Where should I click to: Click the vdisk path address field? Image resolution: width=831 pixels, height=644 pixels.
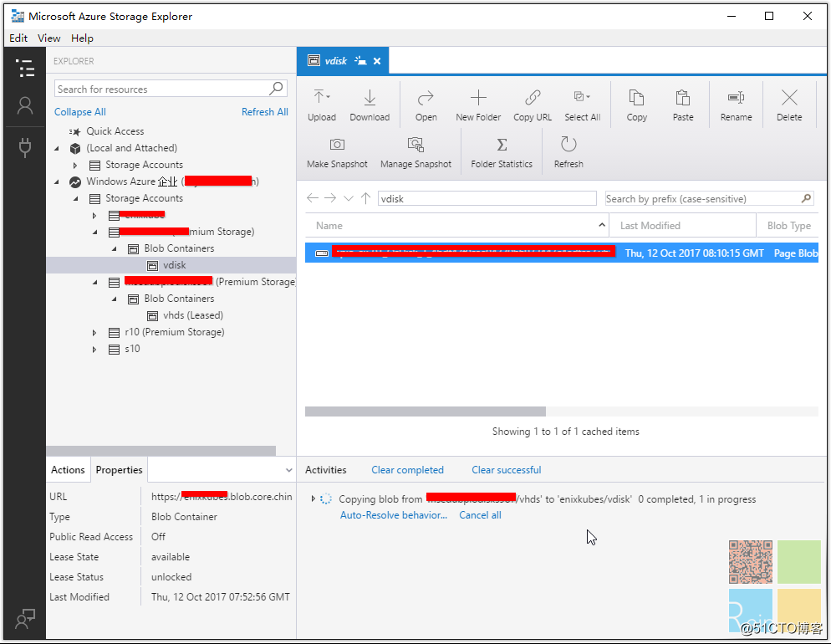(x=487, y=198)
